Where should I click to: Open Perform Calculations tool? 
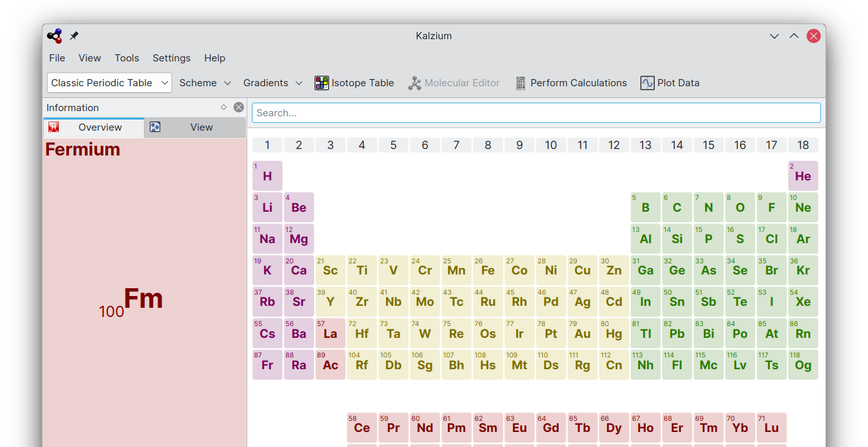pos(570,83)
